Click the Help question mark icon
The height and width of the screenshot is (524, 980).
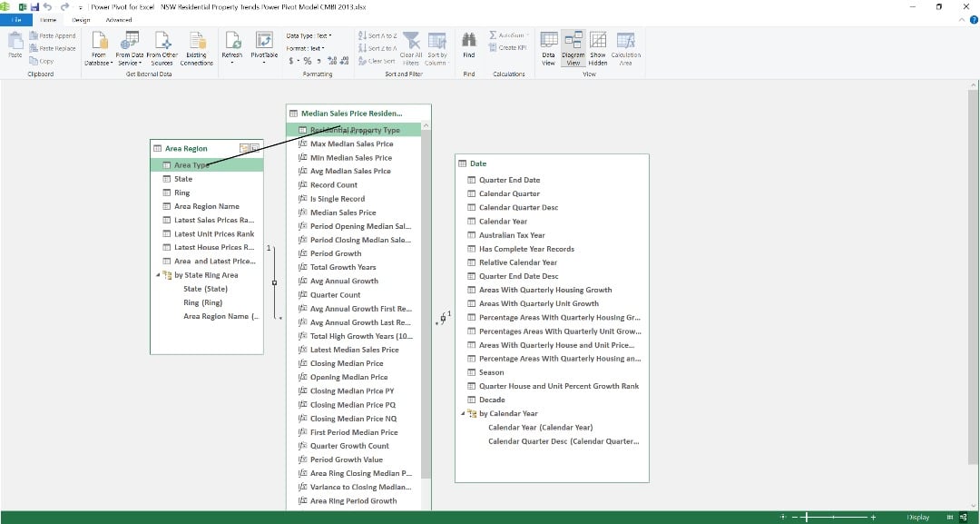coord(974,20)
